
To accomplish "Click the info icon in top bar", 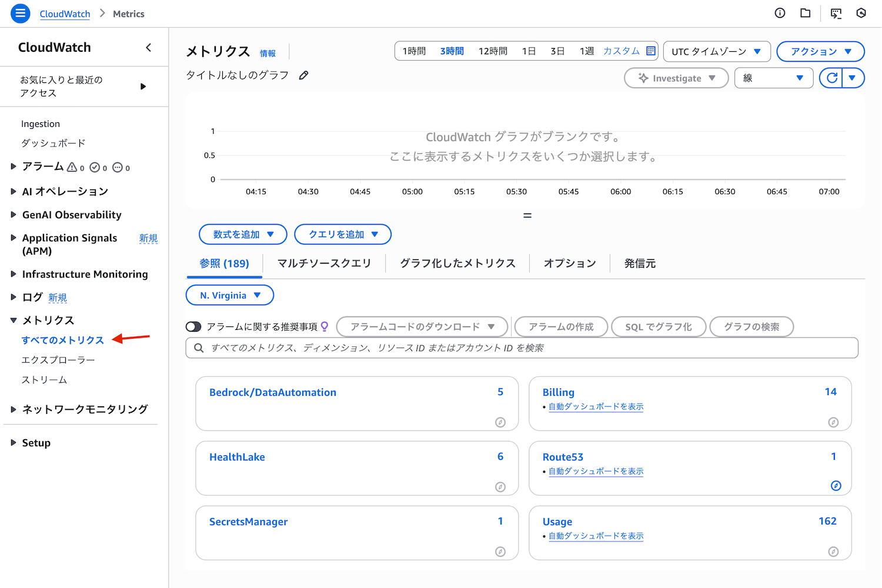I will click(780, 13).
